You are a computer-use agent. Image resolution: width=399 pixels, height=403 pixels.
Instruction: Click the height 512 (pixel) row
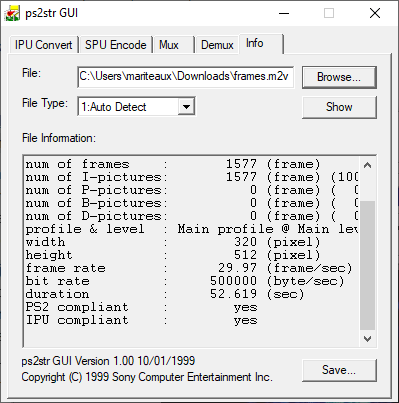point(173,255)
